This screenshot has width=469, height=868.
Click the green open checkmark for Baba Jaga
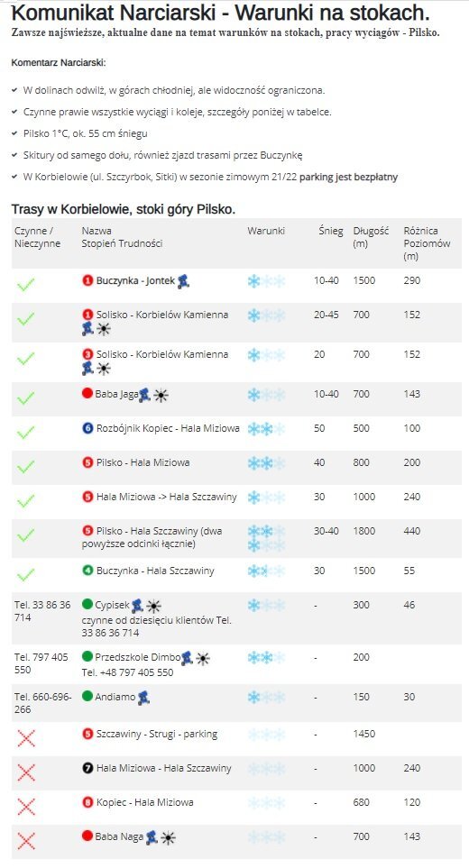pyautogui.click(x=25, y=397)
